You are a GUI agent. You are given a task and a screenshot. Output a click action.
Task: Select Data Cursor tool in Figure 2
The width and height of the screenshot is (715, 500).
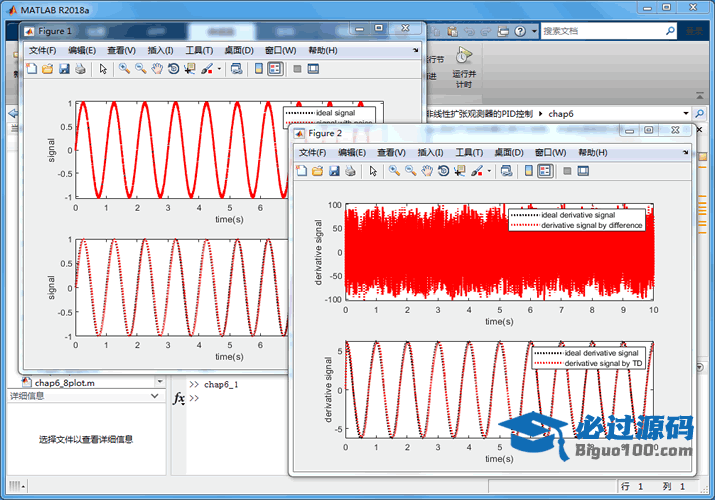pyautogui.click(x=460, y=171)
